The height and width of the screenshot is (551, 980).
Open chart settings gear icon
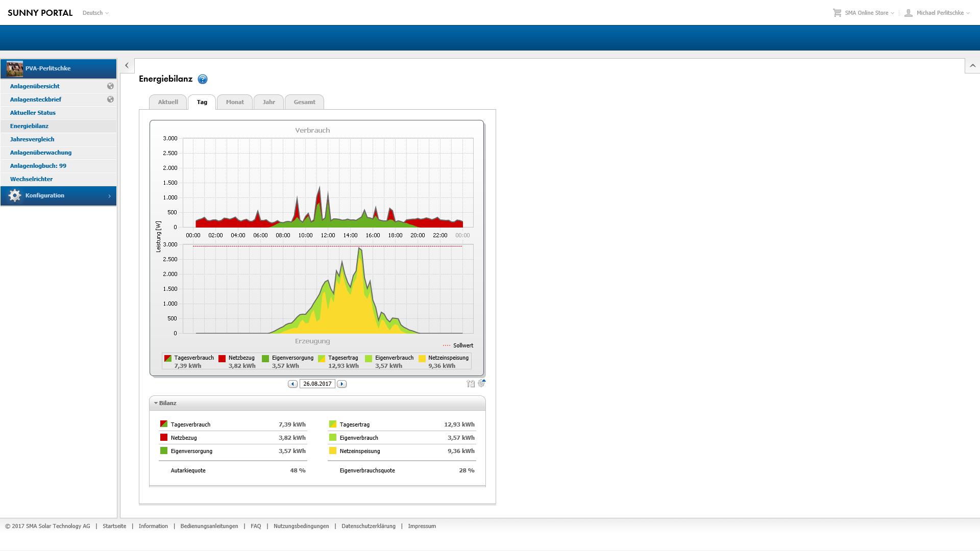tap(481, 383)
